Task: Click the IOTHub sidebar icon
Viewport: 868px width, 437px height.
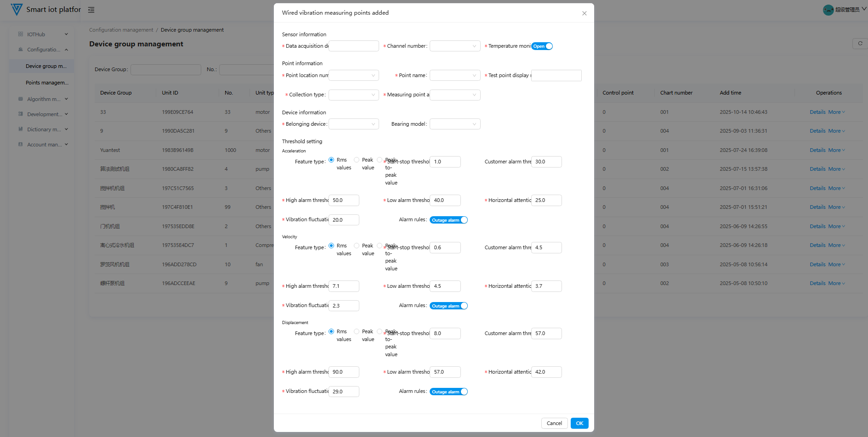Action: (x=21, y=34)
